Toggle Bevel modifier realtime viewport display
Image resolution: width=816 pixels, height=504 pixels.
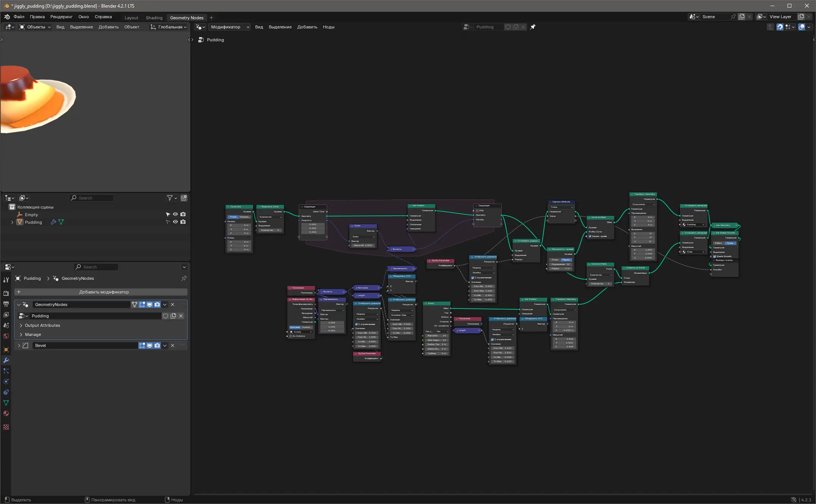pos(150,345)
